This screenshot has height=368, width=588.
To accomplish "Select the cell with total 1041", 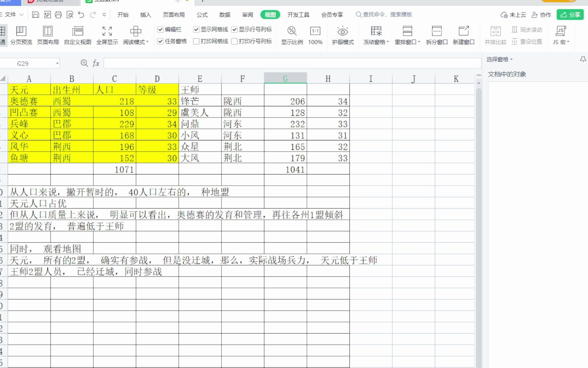I will pos(285,169).
